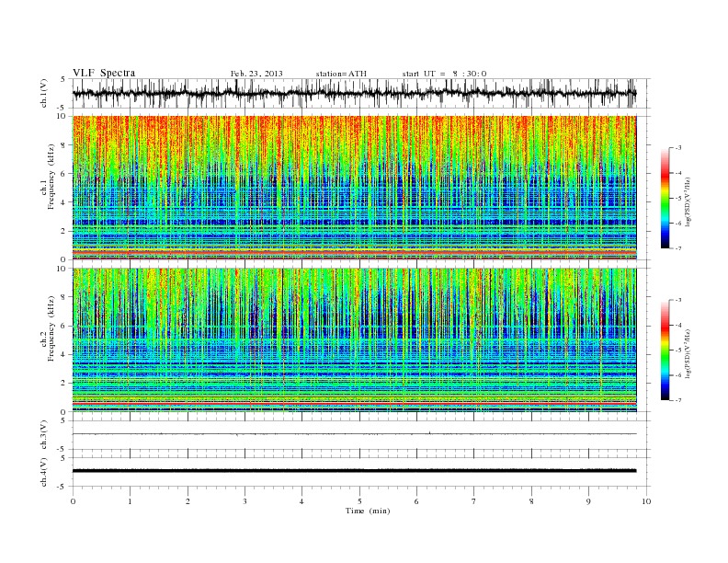Screen dimensions: 728x563
Task: Click time axis tick label "2"
Action: 188,501
